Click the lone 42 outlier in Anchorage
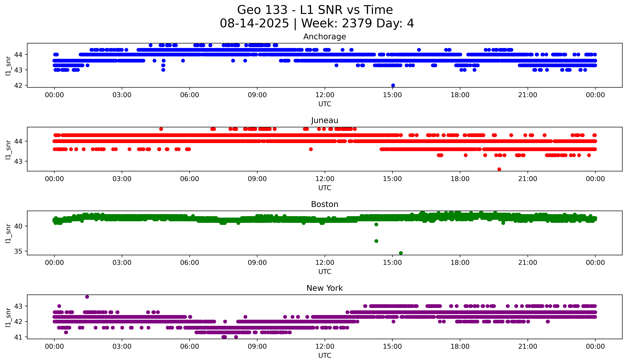 [x=393, y=85]
